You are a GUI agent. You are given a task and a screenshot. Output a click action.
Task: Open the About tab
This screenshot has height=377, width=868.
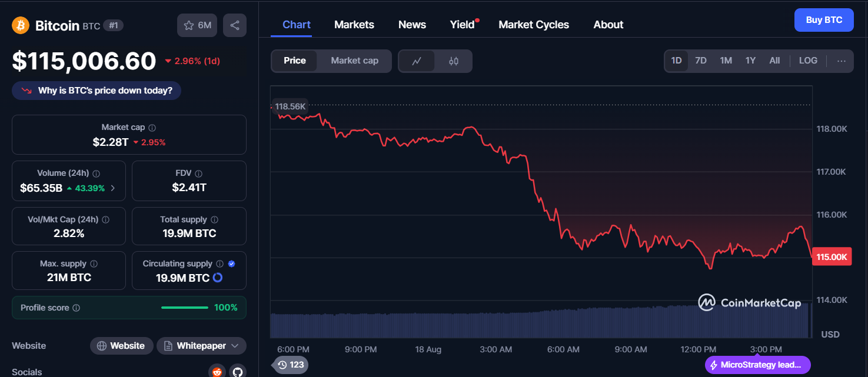(x=608, y=25)
